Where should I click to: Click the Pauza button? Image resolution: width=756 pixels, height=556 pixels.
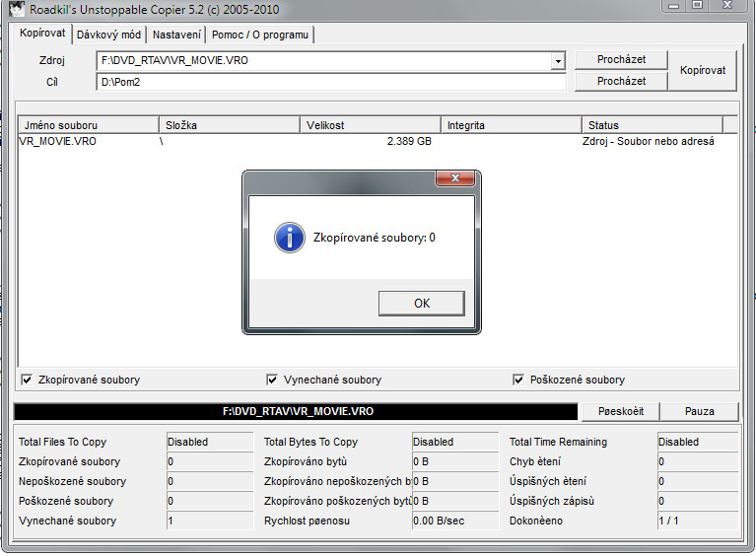click(699, 411)
